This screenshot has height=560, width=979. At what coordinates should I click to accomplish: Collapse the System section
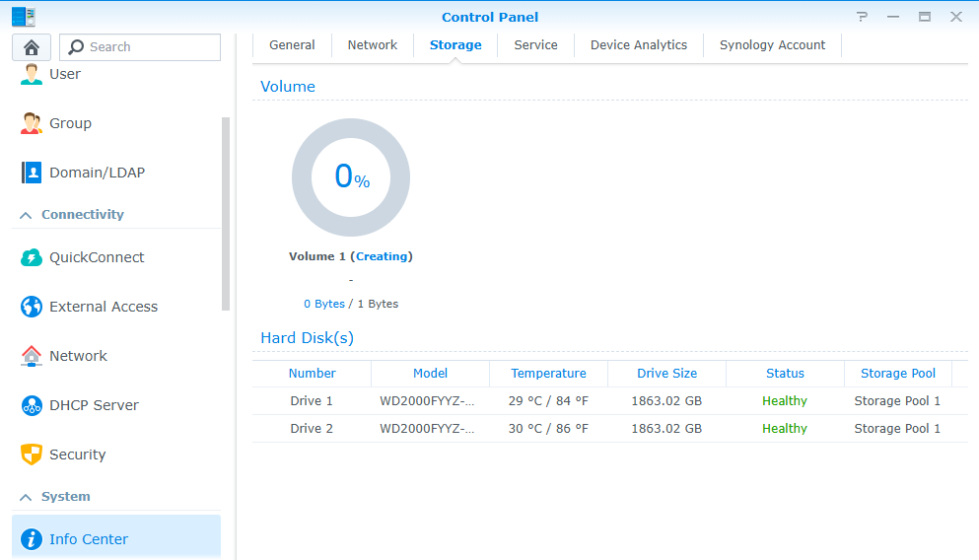pos(26,497)
